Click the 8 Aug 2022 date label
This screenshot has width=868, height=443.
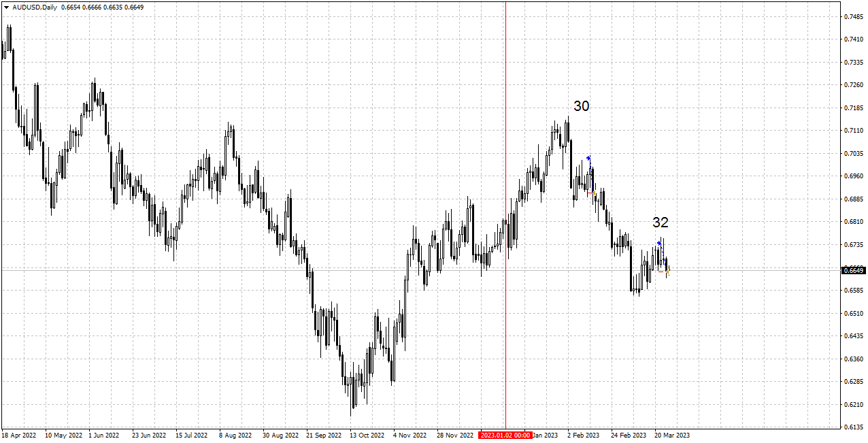click(235, 435)
